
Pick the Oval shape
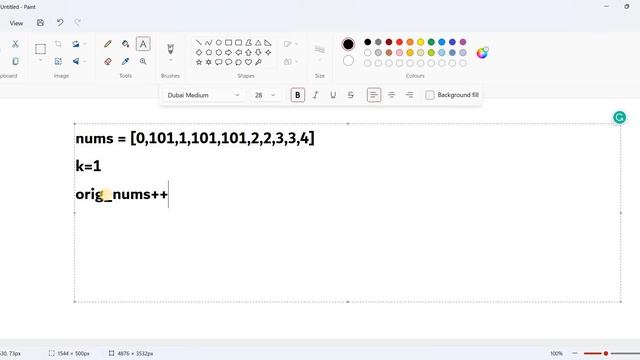point(218,42)
